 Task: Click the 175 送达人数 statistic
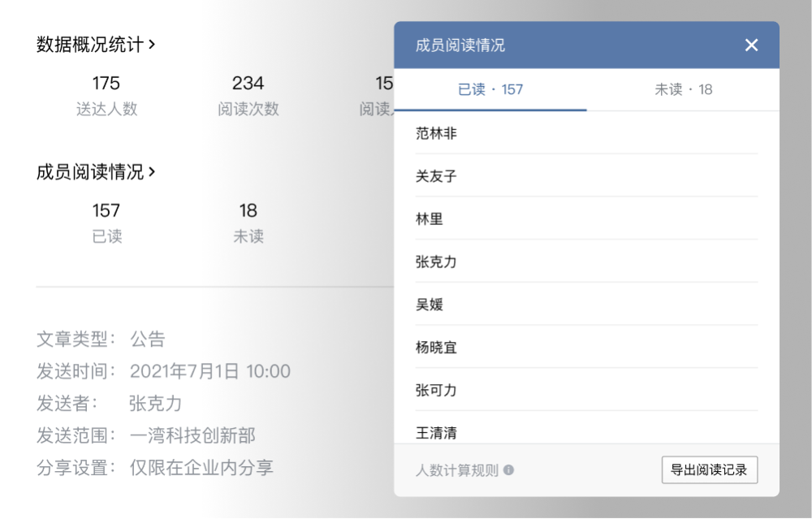pyautogui.click(x=106, y=95)
